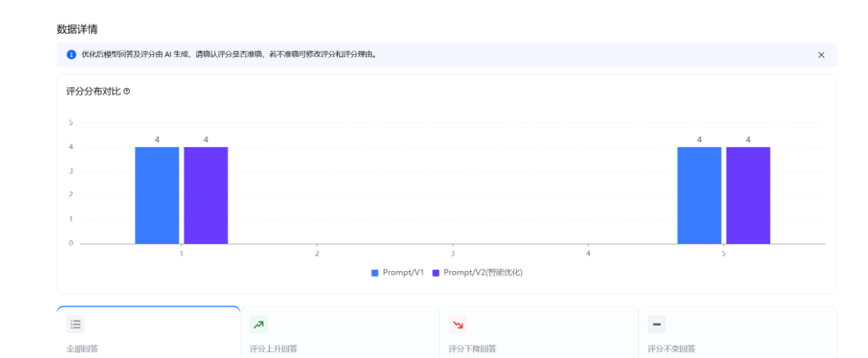Click the purple Prompt/V2 legend swatch
The width and height of the screenshot is (868, 358).
point(436,273)
